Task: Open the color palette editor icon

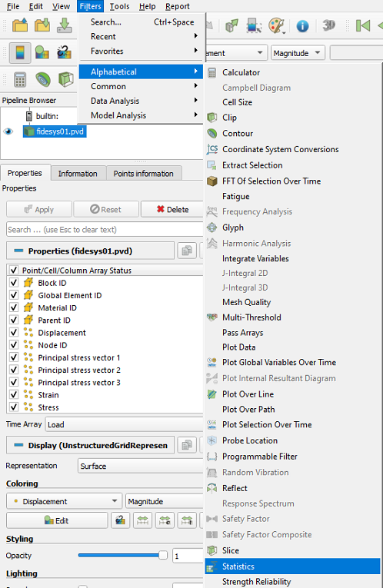Action: click(277, 26)
